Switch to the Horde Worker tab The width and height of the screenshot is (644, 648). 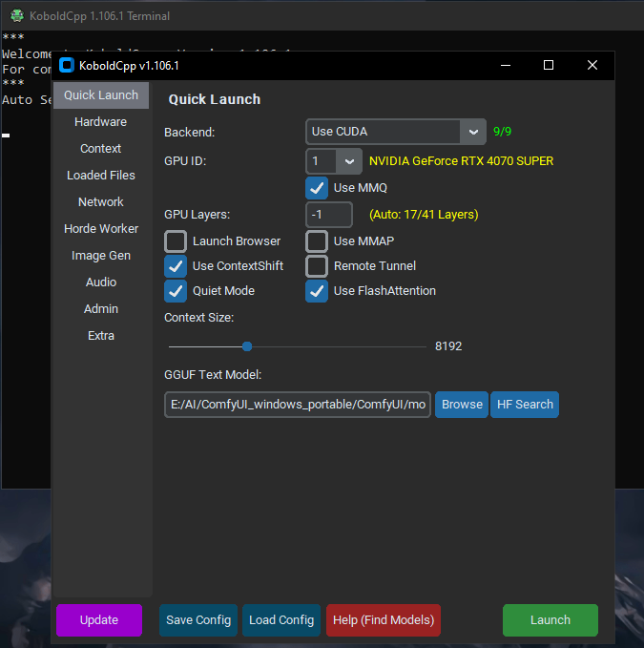tap(101, 229)
